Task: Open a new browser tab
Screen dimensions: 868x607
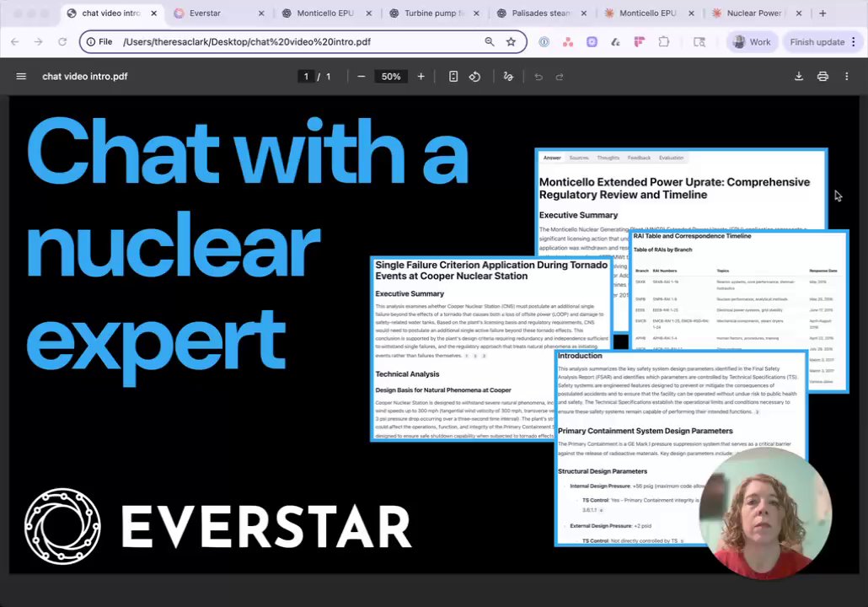Action: point(822,13)
